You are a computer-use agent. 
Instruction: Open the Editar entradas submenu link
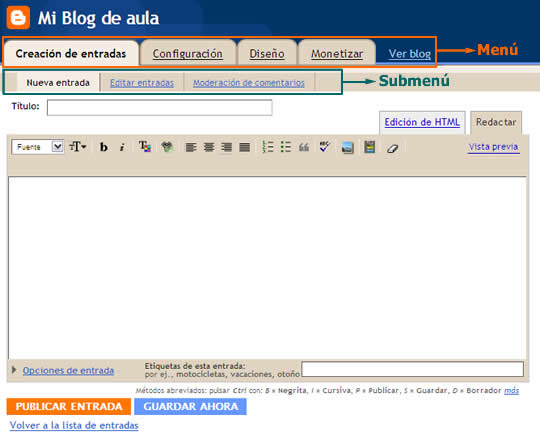coord(142,83)
